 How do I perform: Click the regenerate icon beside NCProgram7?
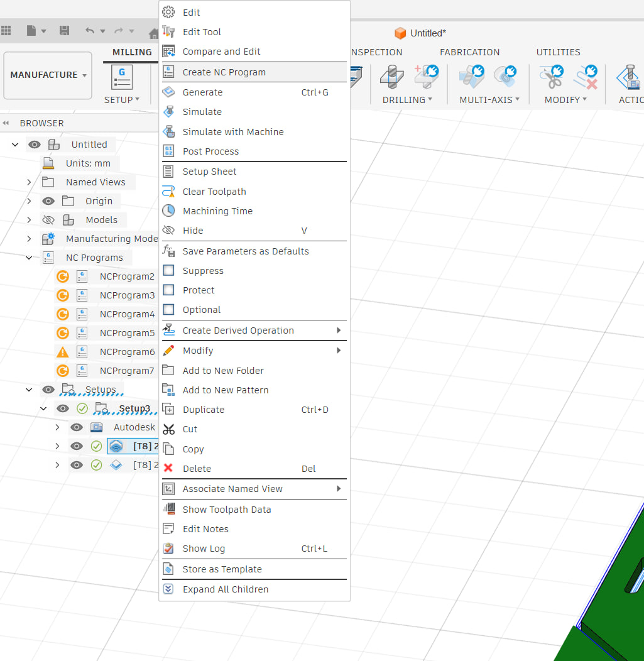click(x=63, y=371)
